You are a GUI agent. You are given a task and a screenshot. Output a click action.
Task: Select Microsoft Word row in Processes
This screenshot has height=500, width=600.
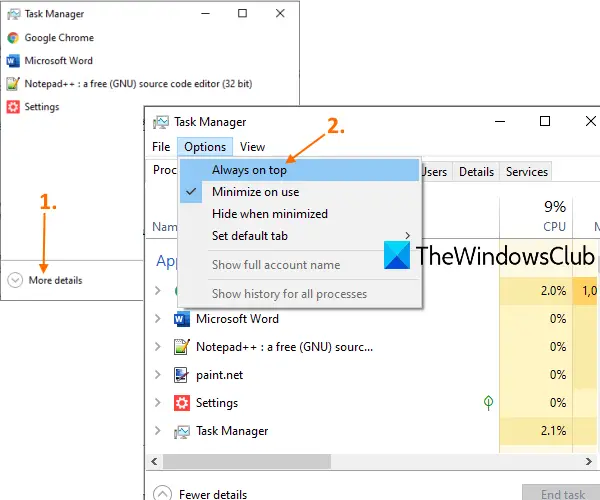[x=321, y=319]
